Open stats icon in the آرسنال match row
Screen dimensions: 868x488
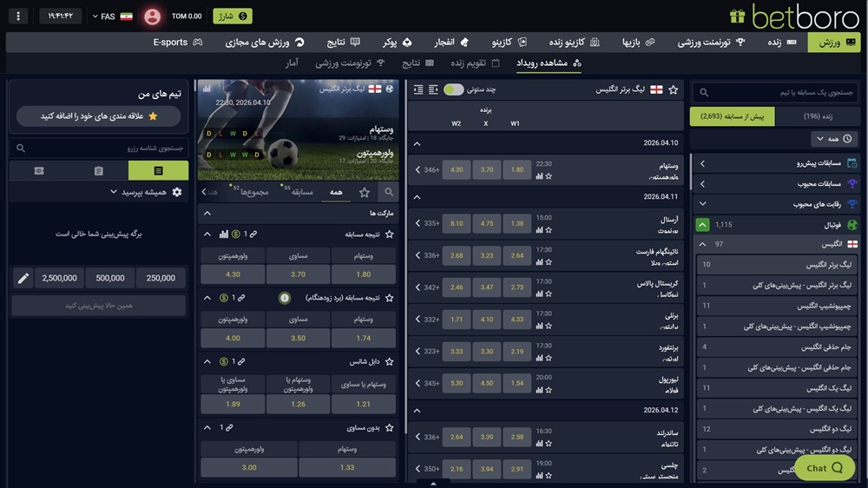coord(539,230)
